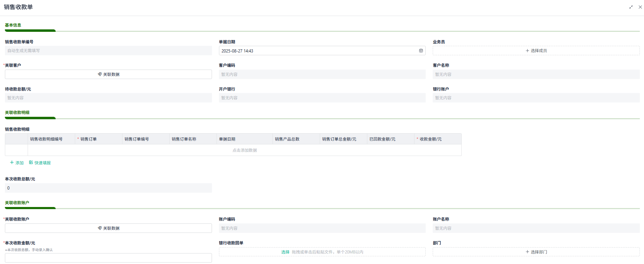
Task: Click the 本次收款金额/元 input field
Action: tap(108, 258)
